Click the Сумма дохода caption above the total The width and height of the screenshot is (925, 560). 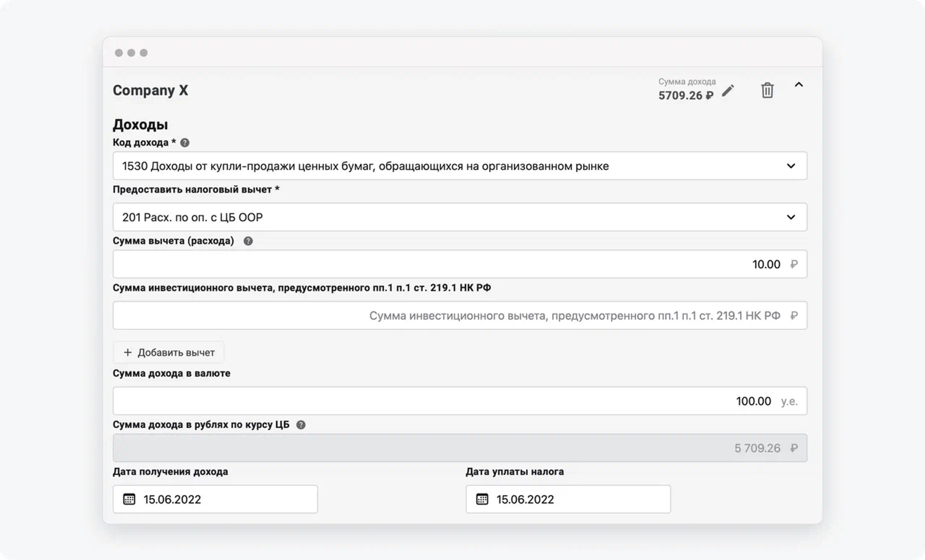tap(687, 81)
